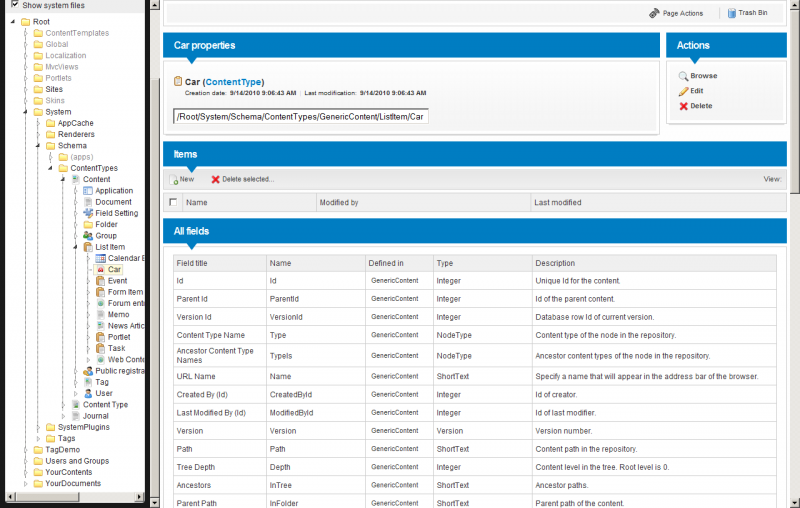Collapse the Schema tree node
The height and width of the screenshot is (508, 800).
click(38, 145)
